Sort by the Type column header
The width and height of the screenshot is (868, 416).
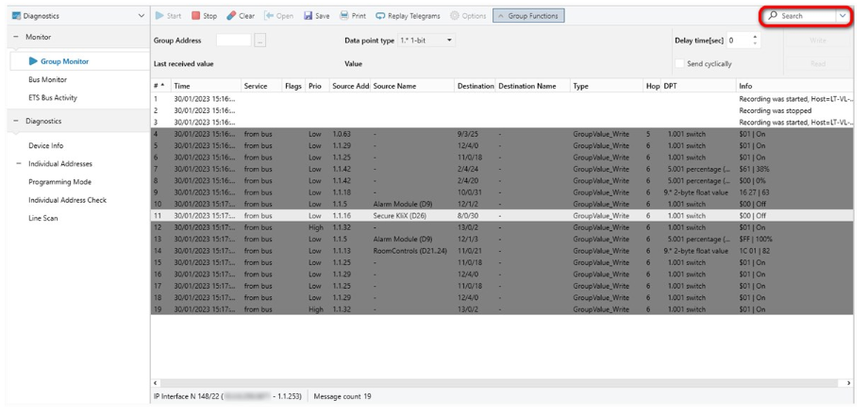pyautogui.click(x=606, y=86)
